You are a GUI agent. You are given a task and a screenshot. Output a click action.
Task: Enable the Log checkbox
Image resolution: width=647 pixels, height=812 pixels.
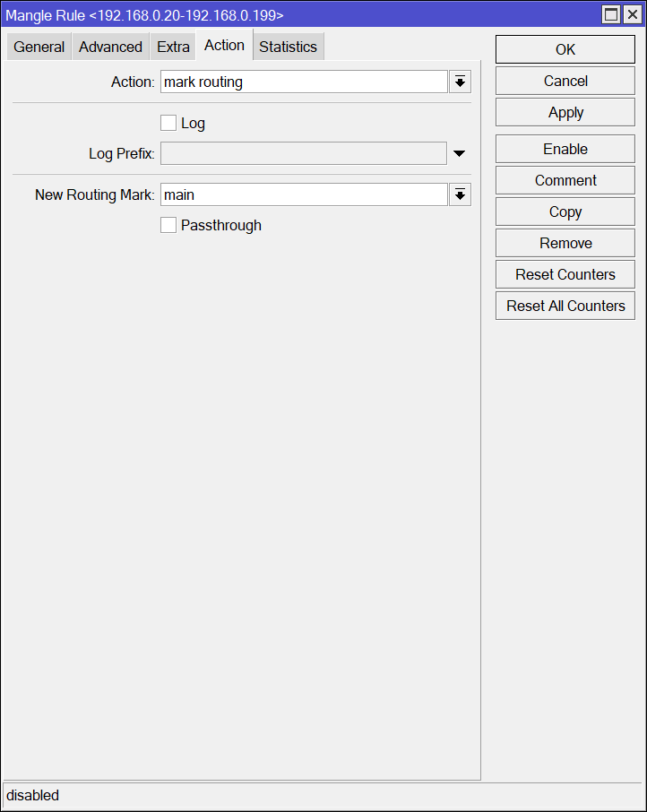[x=168, y=124]
